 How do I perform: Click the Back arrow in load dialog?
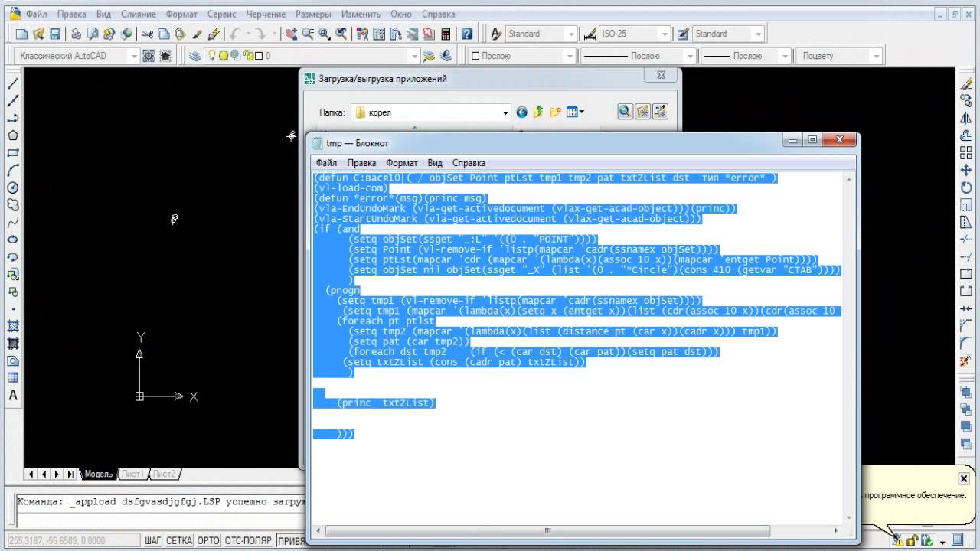click(522, 112)
